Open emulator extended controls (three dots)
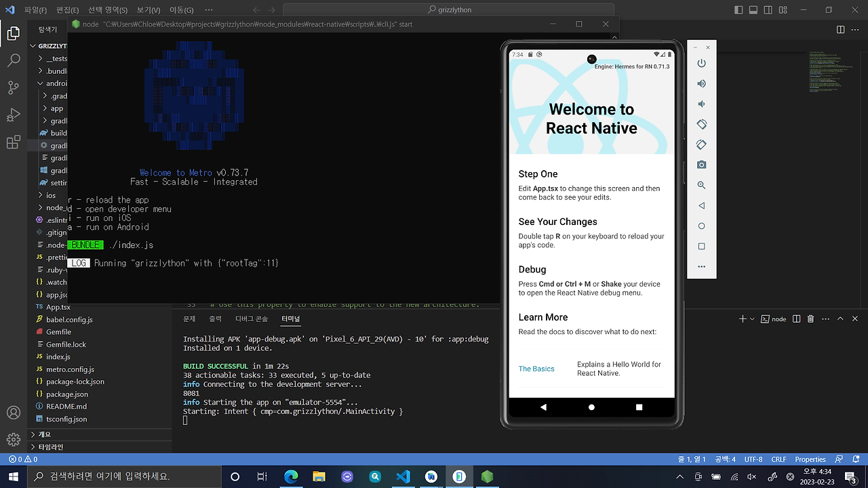This screenshot has width=868, height=488. click(701, 266)
